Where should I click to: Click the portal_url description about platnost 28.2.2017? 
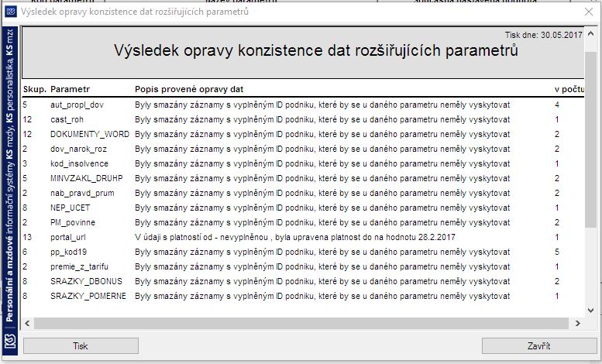[295, 237]
